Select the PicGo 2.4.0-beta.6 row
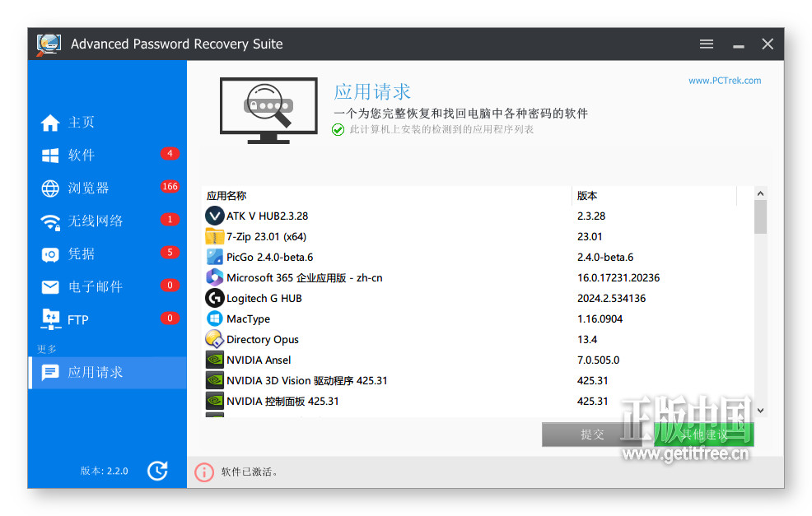The height and width of the screenshot is (516, 812). tap(478, 258)
